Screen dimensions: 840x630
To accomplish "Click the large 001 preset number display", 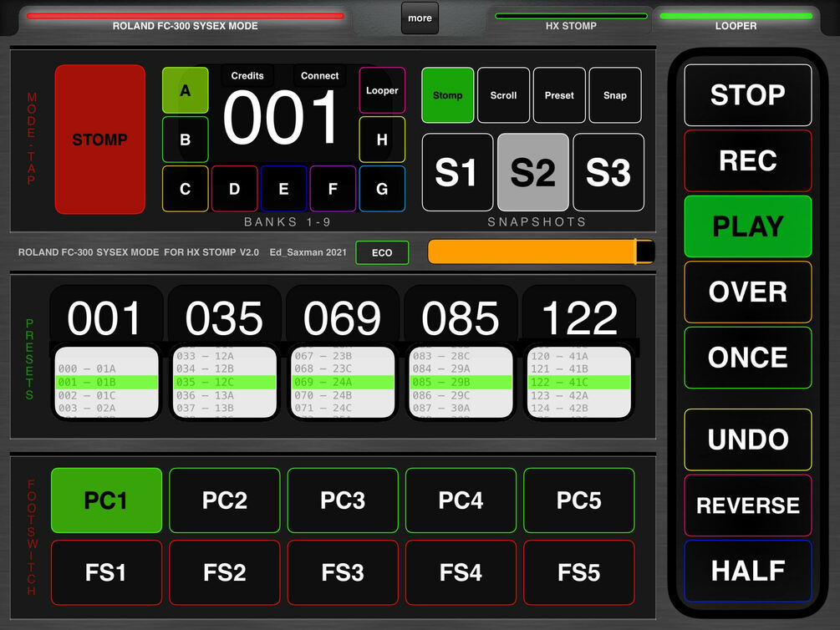I will [x=281, y=117].
